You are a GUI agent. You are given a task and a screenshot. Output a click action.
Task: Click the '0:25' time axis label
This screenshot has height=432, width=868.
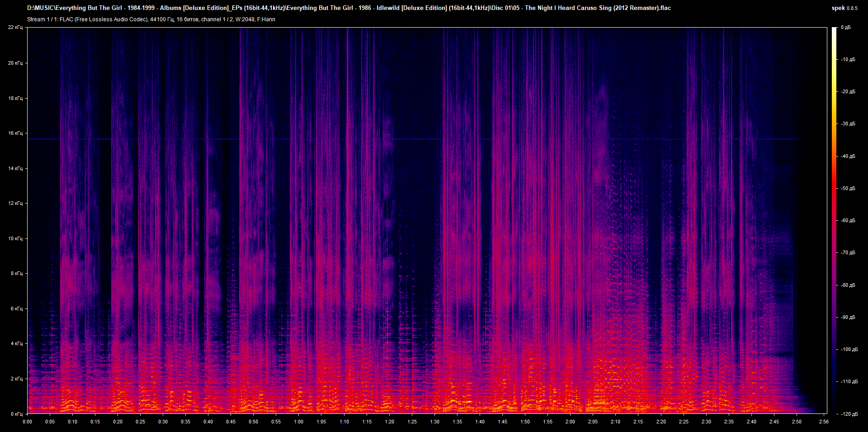point(140,422)
